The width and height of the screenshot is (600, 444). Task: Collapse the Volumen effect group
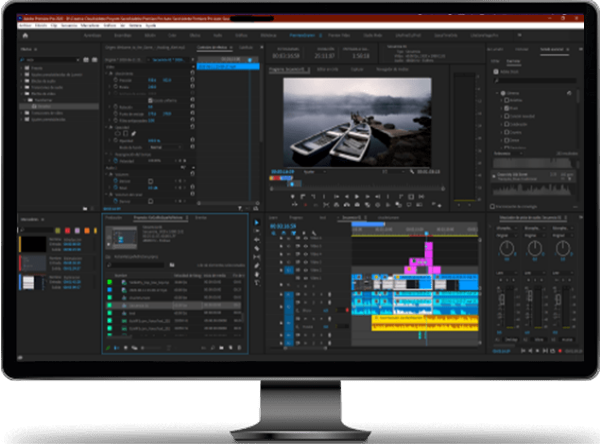pyautogui.click(x=107, y=174)
